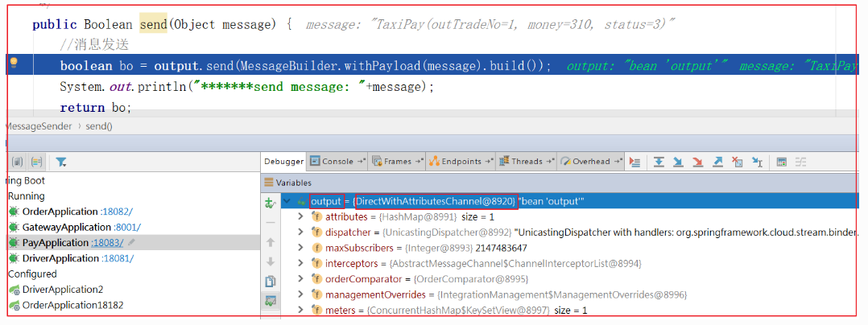868x325 pixels.
Task: Collapse the output variable node
Action: point(286,202)
